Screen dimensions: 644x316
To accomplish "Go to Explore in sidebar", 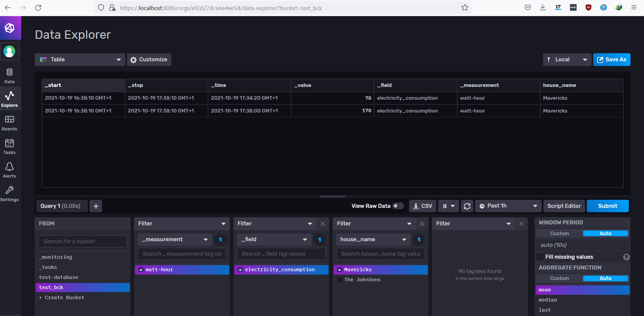I will point(9,99).
